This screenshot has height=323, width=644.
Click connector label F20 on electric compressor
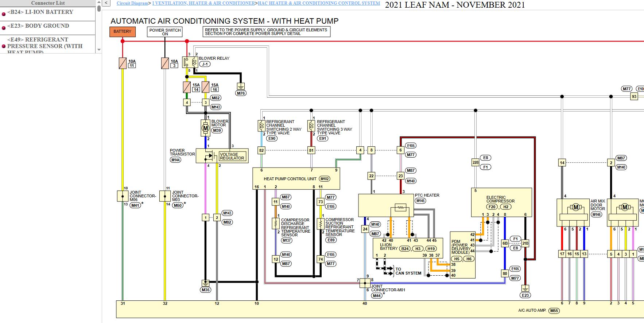coord(492,207)
